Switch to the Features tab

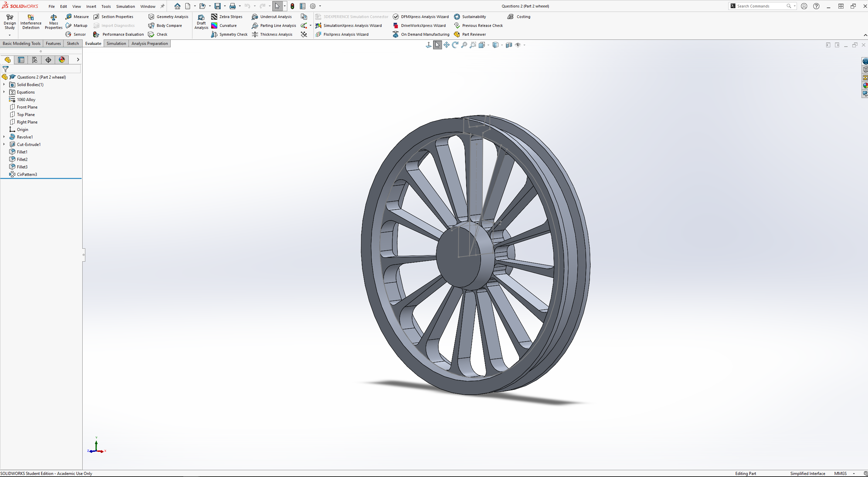tap(53, 44)
